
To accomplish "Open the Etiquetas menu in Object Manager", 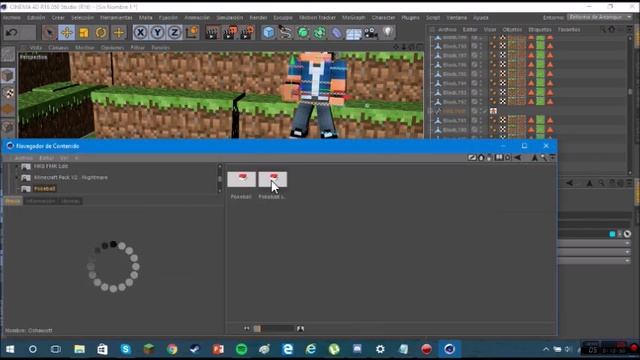I will pyautogui.click(x=540, y=30).
